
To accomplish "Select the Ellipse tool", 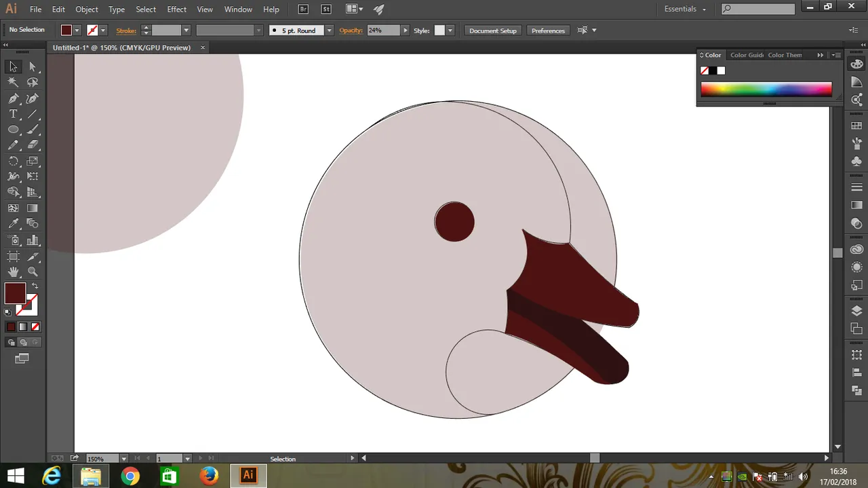I will click(x=13, y=130).
